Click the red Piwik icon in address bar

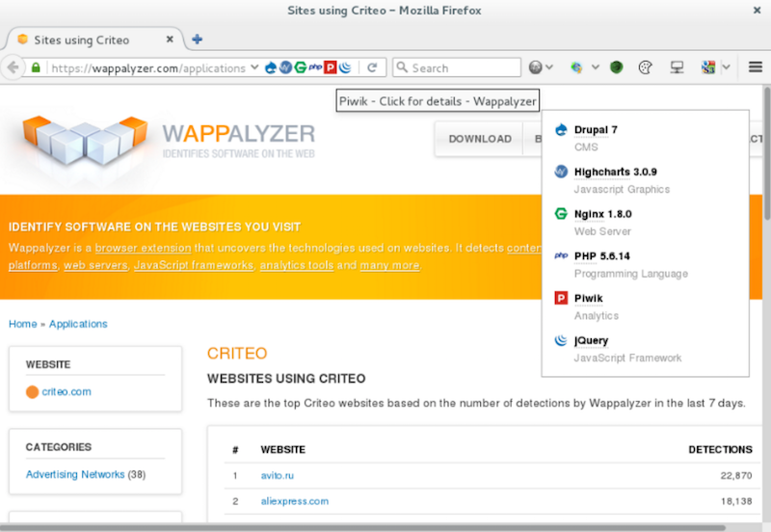pos(331,67)
